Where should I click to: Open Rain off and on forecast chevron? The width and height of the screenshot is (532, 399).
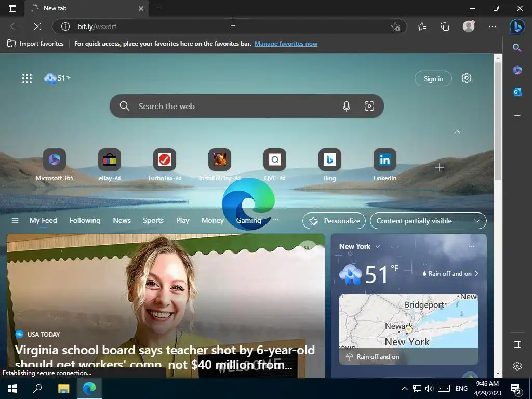point(476,273)
